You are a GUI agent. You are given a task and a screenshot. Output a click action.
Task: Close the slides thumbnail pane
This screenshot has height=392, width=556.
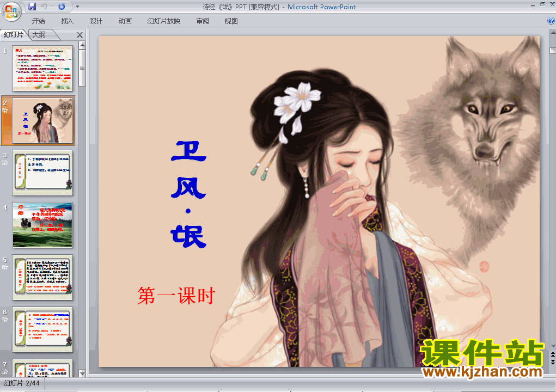coord(80,35)
